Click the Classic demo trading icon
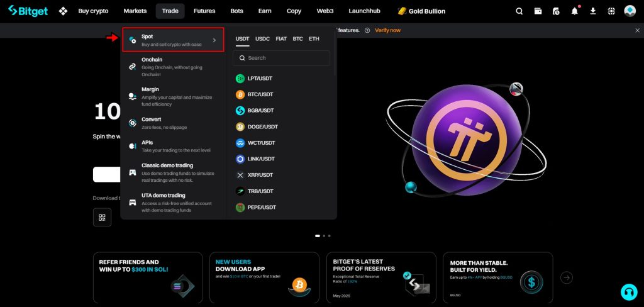644x307 pixels. 132,172
